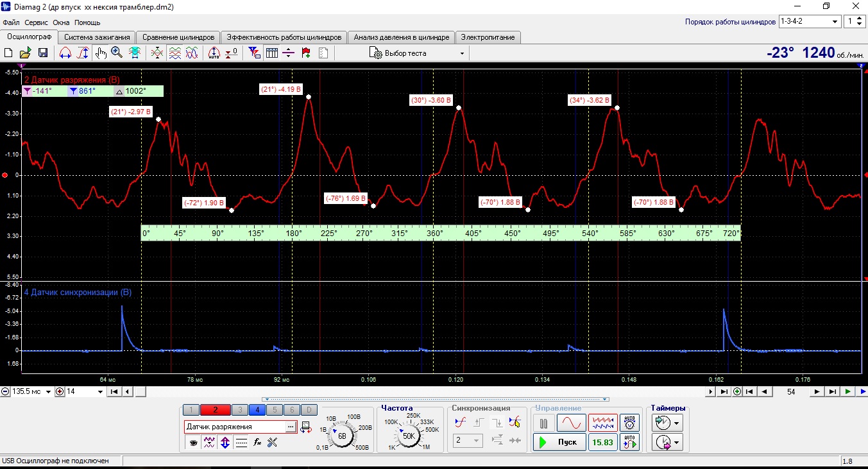868x469 pixels.
Task: Open the Сервис menu
Action: pyautogui.click(x=37, y=22)
